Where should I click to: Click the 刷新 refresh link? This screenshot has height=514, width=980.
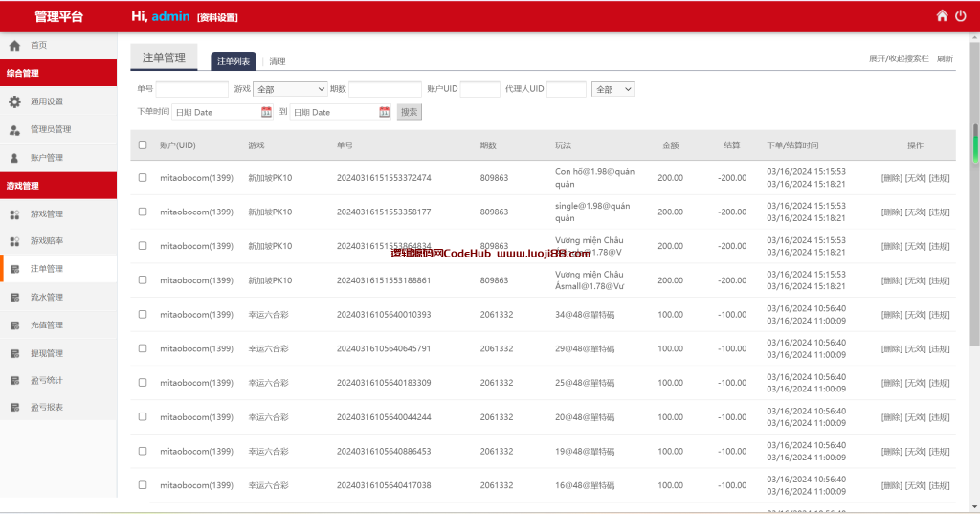(x=945, y=58)
